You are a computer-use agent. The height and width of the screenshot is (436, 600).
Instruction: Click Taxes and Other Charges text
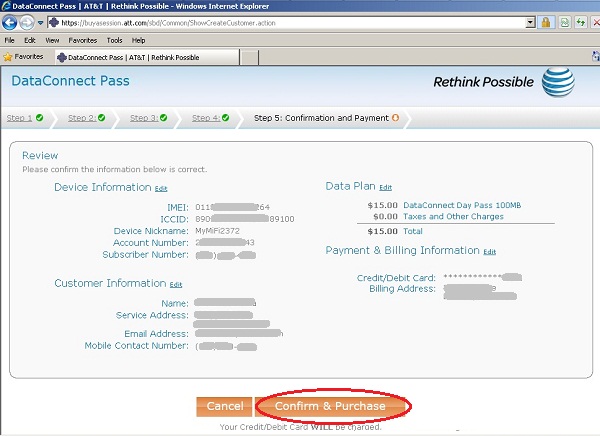point(453,217)
